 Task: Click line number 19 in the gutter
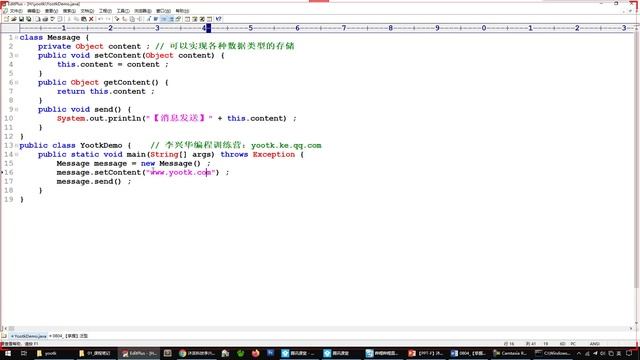pos(9,199)
